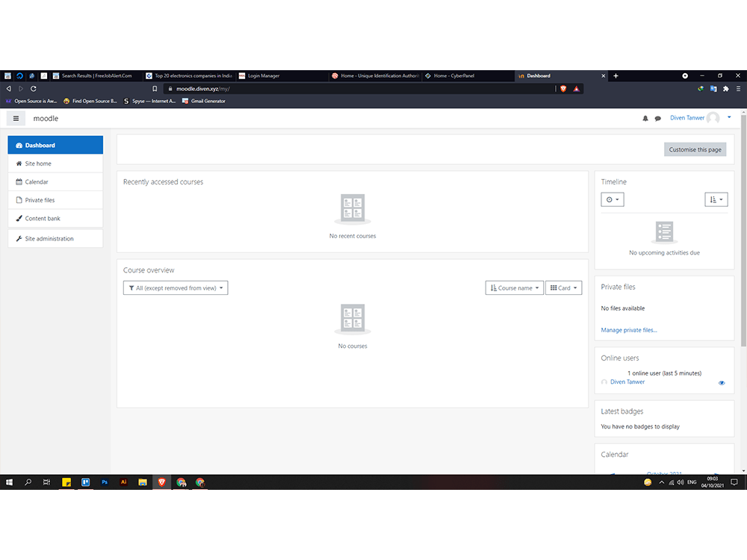Image resolution: width=747 pixels, height=560 pixels.
Task: Click the user avatar picture in the header
Action: (713, 118)
